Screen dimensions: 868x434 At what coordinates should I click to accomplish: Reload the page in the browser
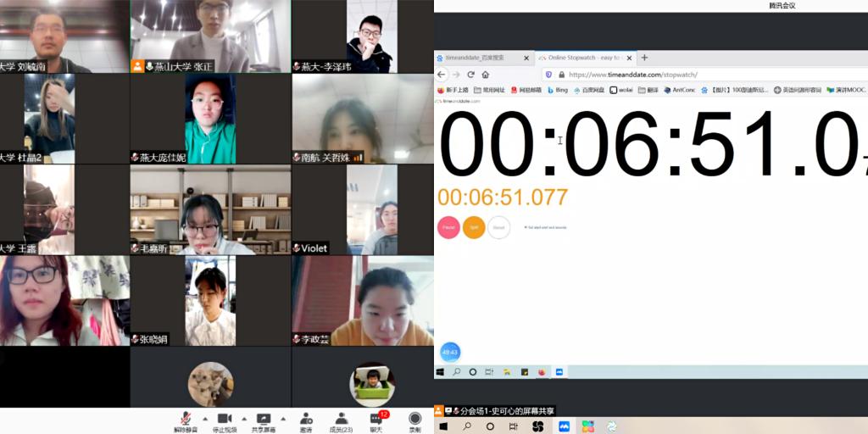(x=471, y=75)
